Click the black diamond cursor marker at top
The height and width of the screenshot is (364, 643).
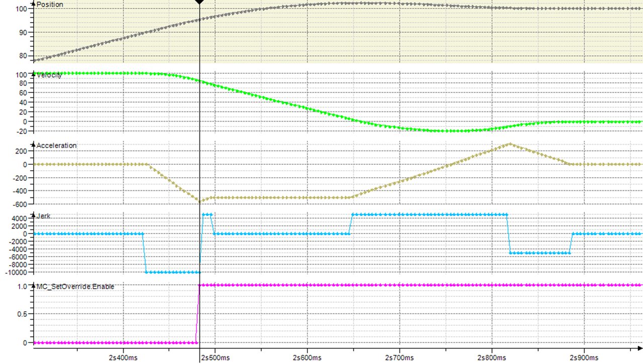(x=199, y=2)
